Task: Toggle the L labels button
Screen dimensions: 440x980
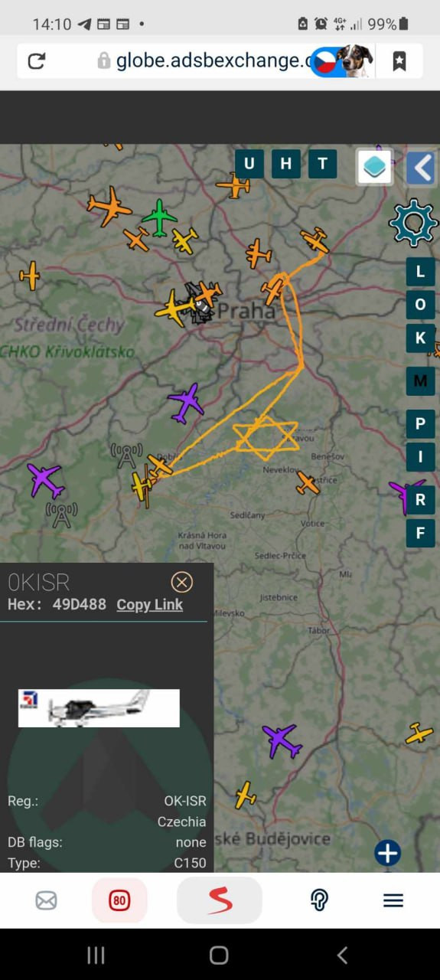Action: [420, 272]
